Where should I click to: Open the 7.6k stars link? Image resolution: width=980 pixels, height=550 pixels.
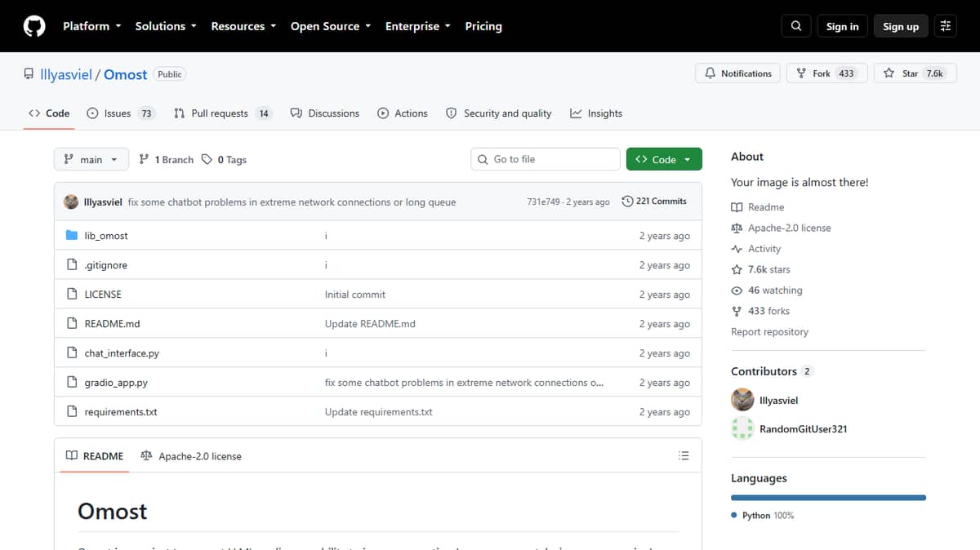pos(761,269)
